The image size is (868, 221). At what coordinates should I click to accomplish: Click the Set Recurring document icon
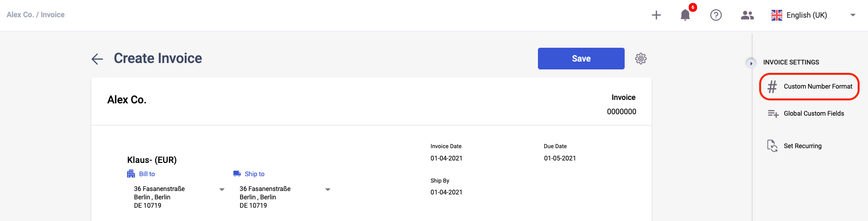(772, 146)
